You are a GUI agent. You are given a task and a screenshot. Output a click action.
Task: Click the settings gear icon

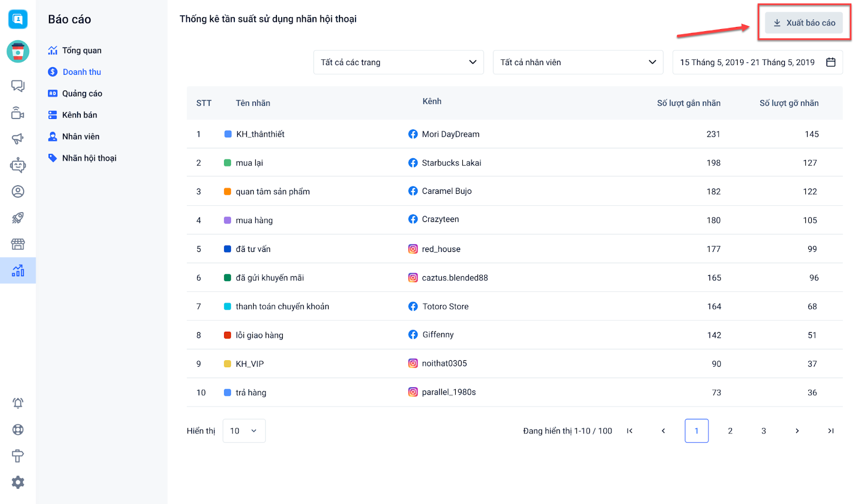pos(18,482)
